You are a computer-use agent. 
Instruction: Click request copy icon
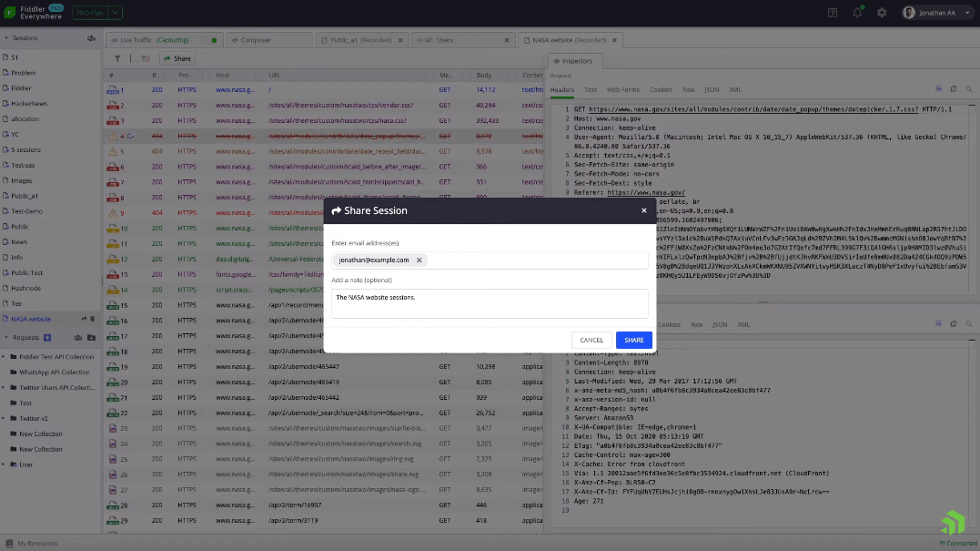click(x=953, y=89)
